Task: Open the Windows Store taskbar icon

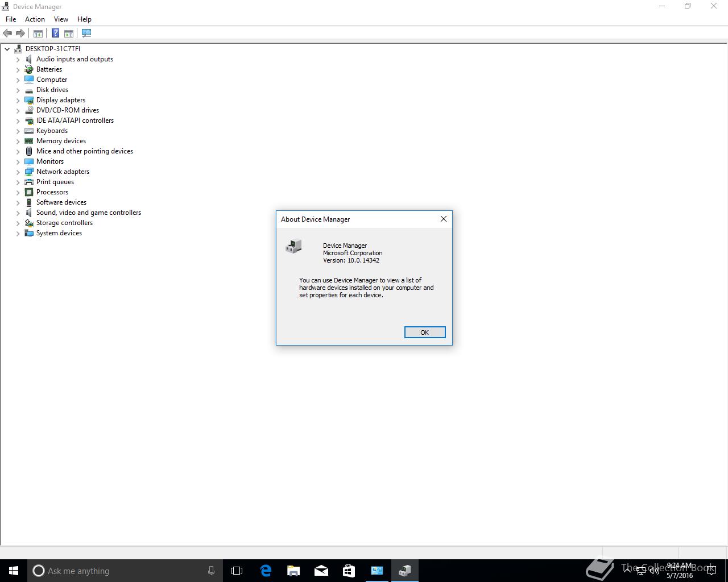Action: [x=349, y=571]
